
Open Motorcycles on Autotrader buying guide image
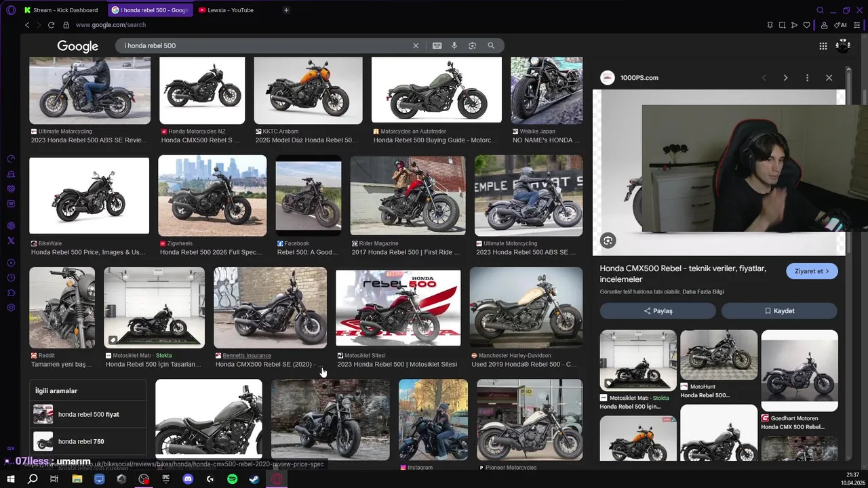pyautogui.click(x=437, y=90)
